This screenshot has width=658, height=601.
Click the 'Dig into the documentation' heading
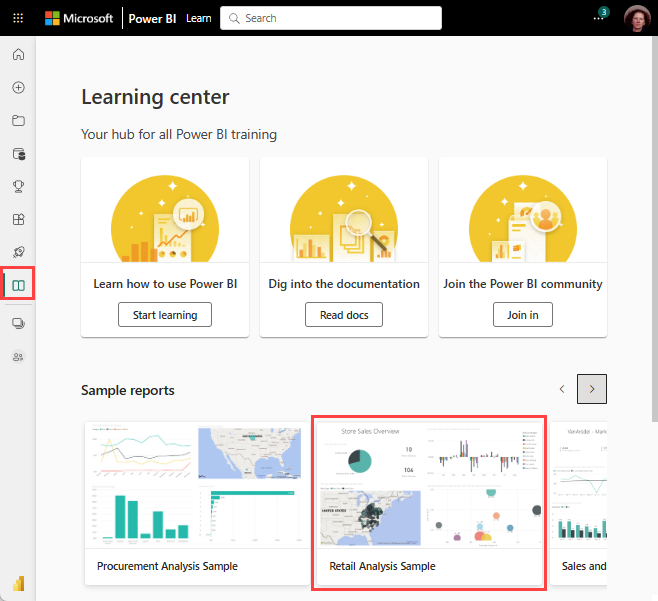click(344, 284)
